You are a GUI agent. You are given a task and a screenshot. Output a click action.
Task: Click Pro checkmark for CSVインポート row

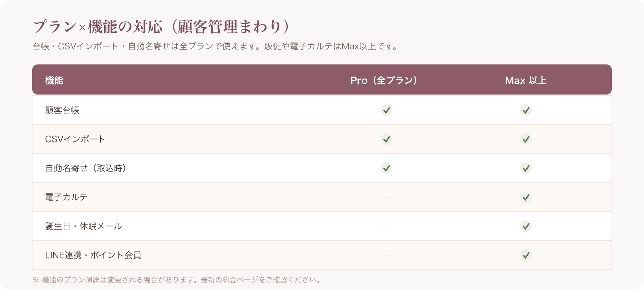click(386, 139)
